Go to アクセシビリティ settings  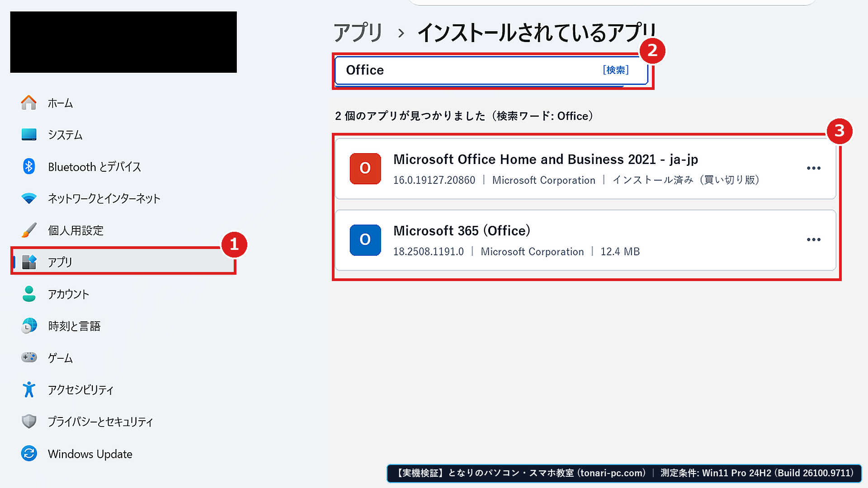click(81, 389)
